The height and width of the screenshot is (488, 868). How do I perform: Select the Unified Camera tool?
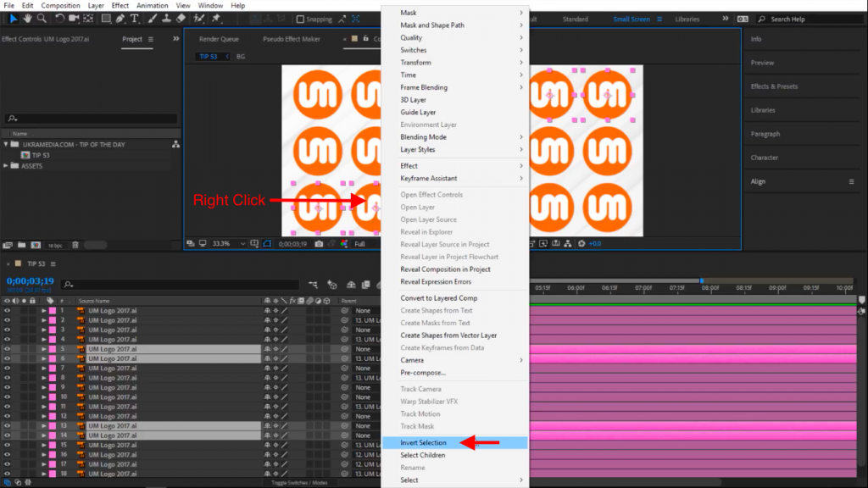(74, 19)
